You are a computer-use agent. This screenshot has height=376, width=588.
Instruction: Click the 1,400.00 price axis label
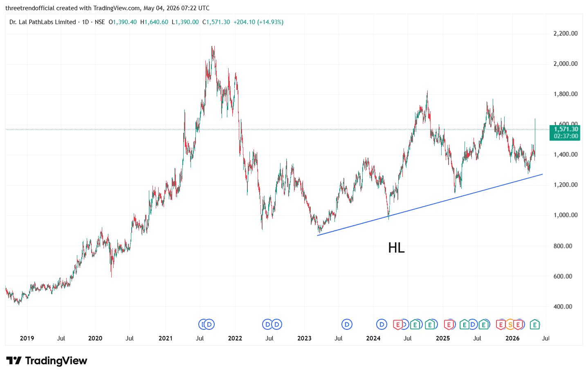coord(566,154)
